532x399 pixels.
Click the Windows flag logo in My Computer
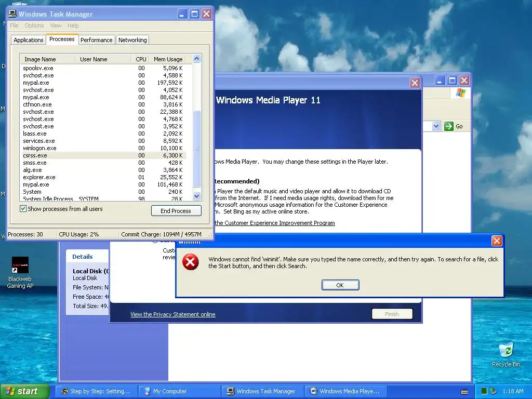click(x=460, y=92)
